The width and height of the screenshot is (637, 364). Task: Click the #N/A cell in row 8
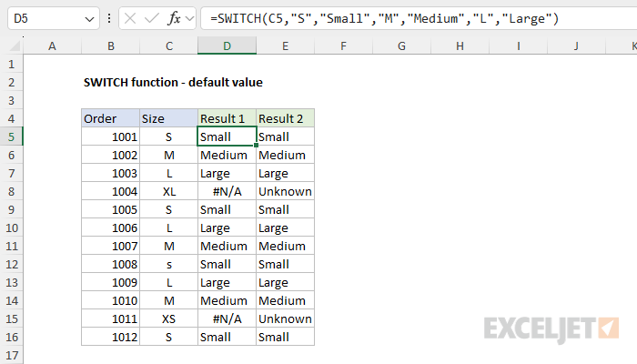pos(227,191)
